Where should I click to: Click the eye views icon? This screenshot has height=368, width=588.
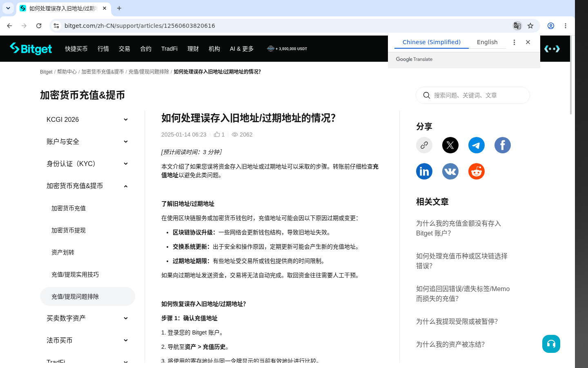click(235, 135)
